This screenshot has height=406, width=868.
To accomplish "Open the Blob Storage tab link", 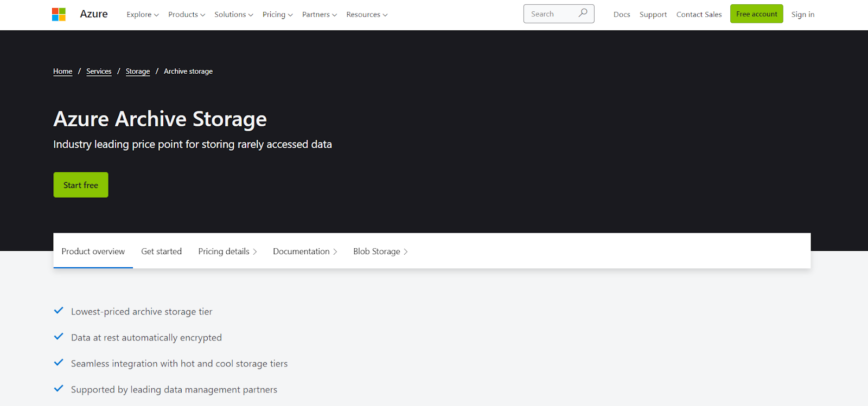I will pos(380,251).
